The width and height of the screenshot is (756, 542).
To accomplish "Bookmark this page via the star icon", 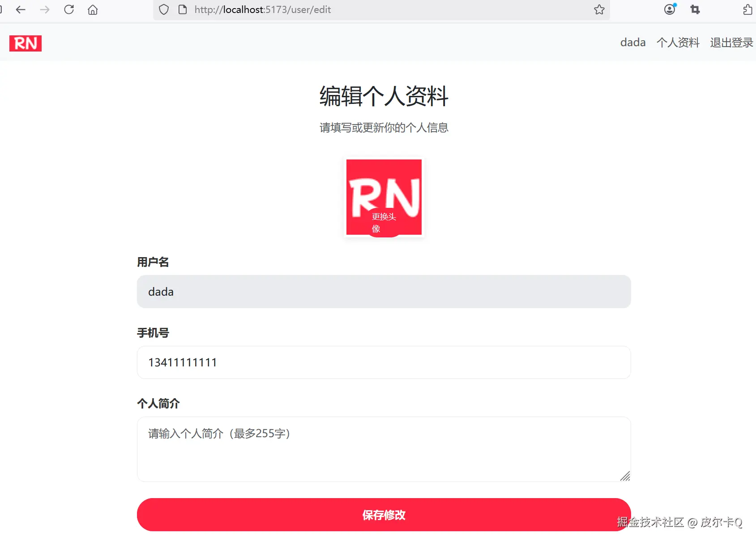I will point(599,9).
